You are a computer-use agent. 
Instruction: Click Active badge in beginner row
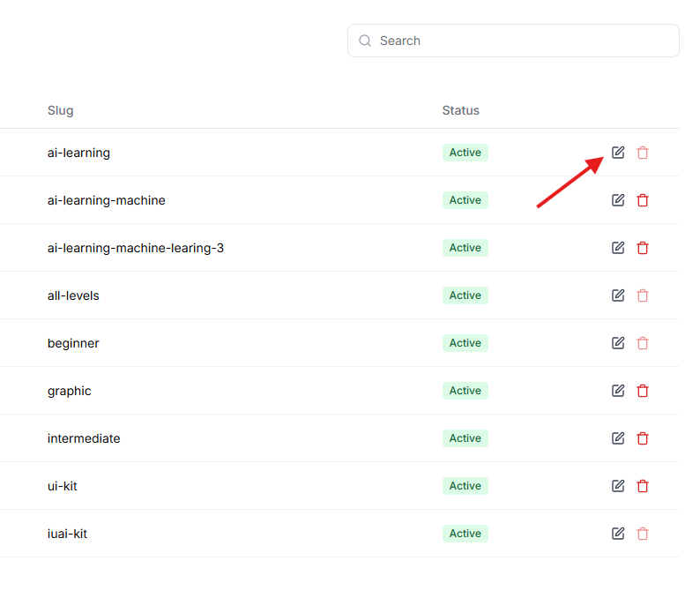[465, 343]
